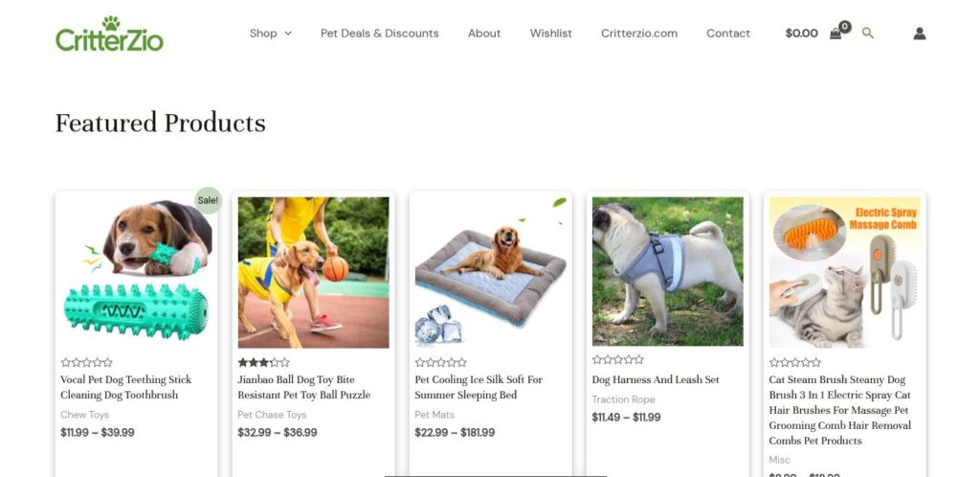Click the cooling pet bed thumbnail
The height and width of the screenshot is (477, 980).
[x=490, y=272]
